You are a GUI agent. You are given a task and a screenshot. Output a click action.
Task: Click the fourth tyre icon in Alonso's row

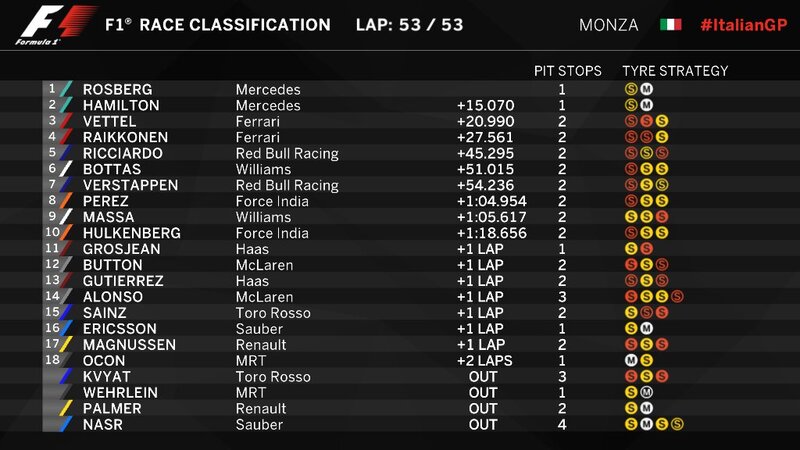pyautogui.click(x=678, y=297)
